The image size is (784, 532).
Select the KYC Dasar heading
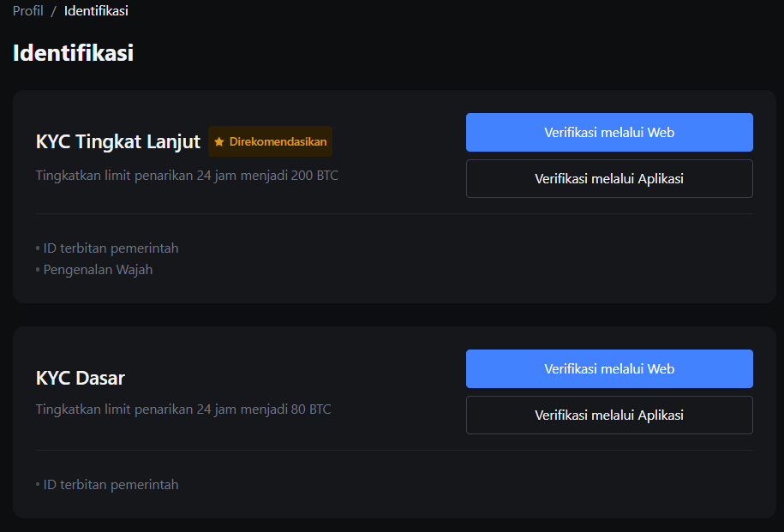coord(79,377)
